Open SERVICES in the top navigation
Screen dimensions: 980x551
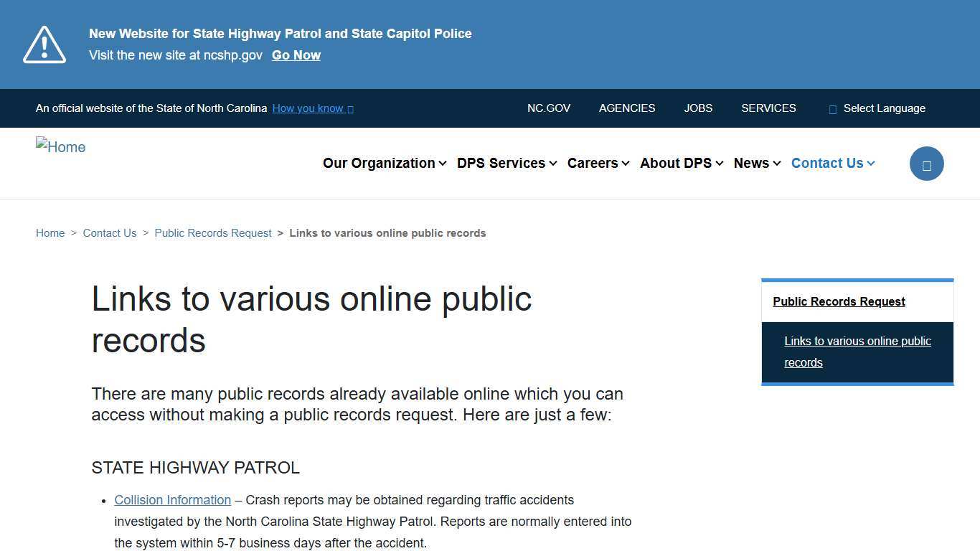point(768,108)
